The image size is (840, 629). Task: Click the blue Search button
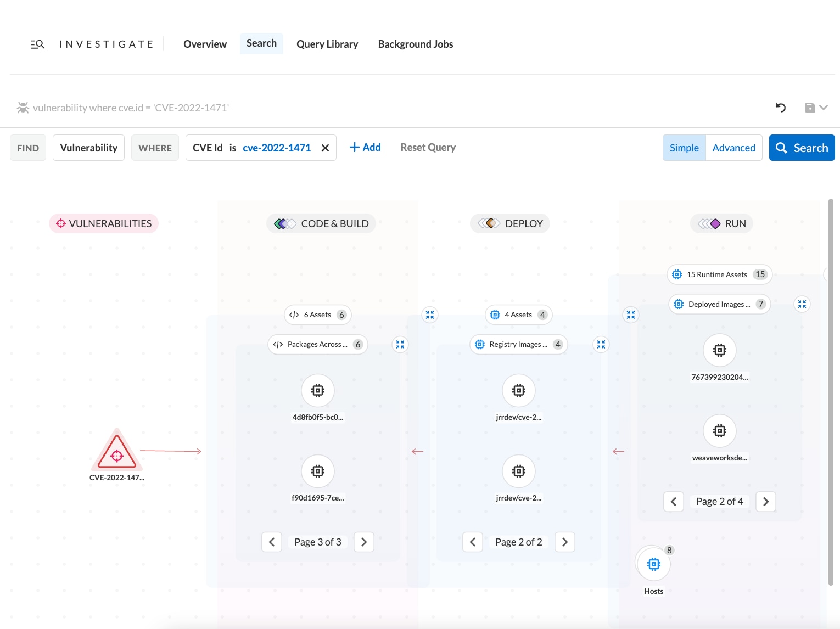[x=802, y=147]
